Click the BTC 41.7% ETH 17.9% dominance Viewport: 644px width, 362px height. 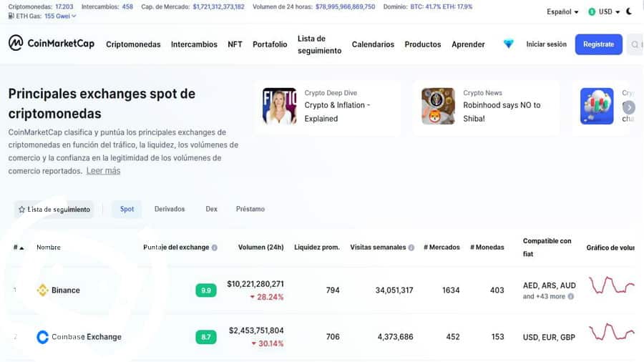pyautogui.click(x=441, y=6)
